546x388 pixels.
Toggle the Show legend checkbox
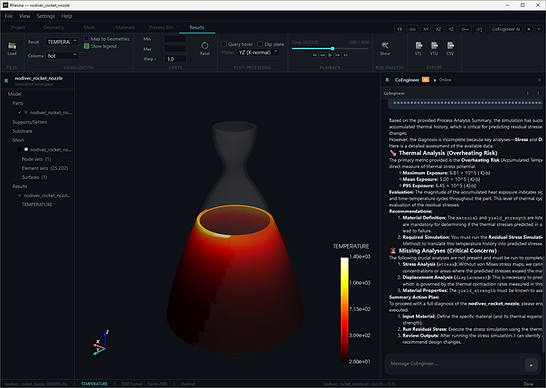coord(87,46)
